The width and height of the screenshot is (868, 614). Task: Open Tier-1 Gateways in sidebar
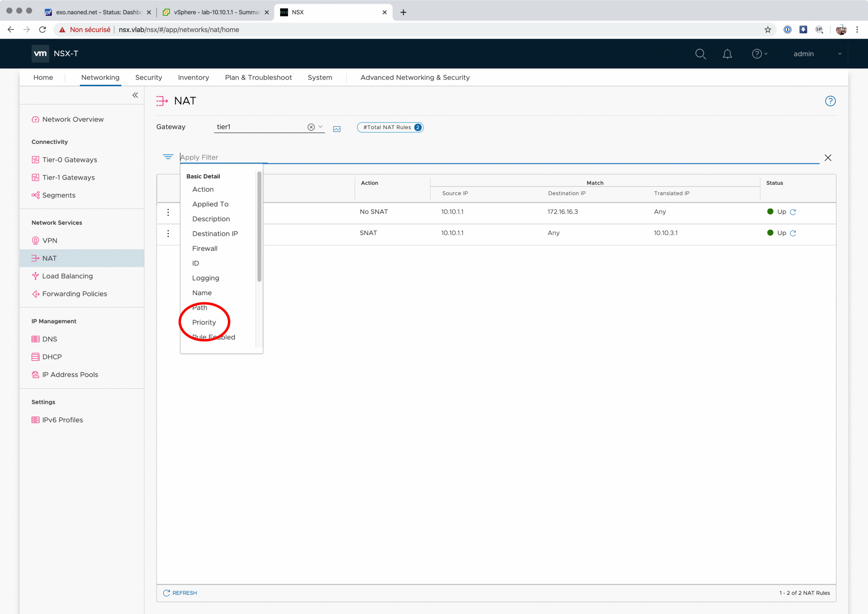pyautogui.click(x=68, y=177)
